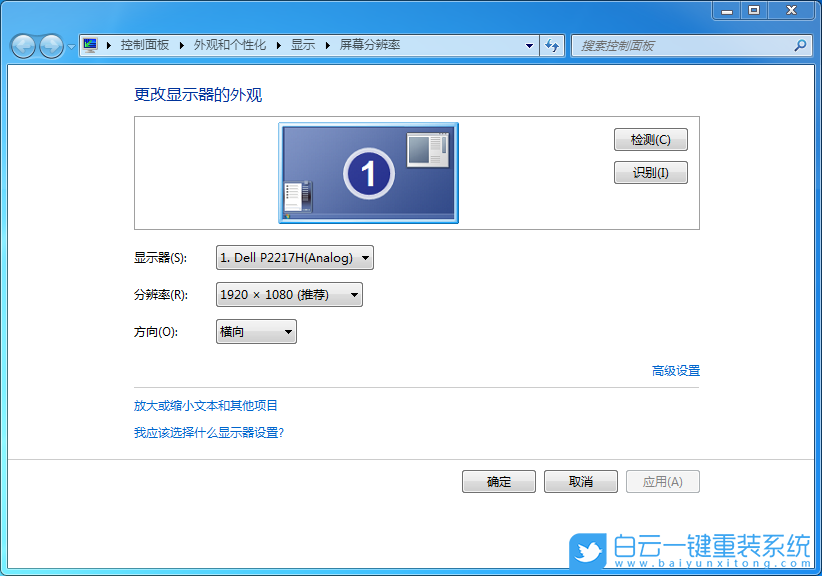Click the Refresh icon beside the address bar
Viewport: 822px width, 576px height.
coord(552,45)
